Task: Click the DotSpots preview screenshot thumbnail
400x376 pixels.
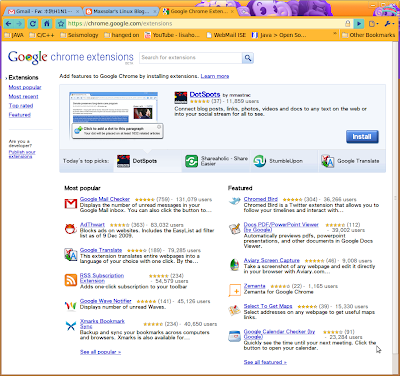Action: tap(116, 115)
